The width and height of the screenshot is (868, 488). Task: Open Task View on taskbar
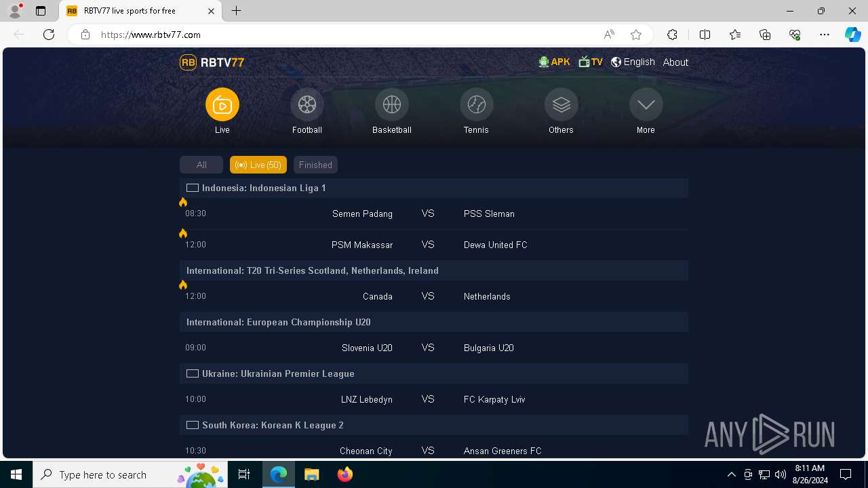coord(244,474)
